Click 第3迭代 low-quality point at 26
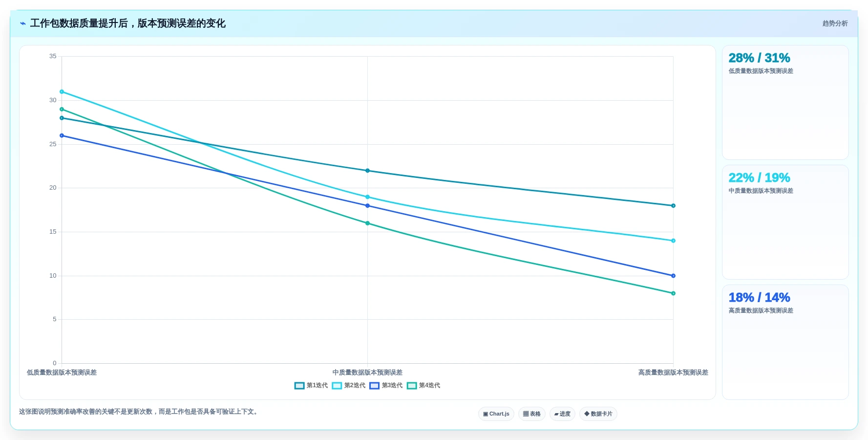The height and width of the screenshot is (440, 868). tap(62, 136)
